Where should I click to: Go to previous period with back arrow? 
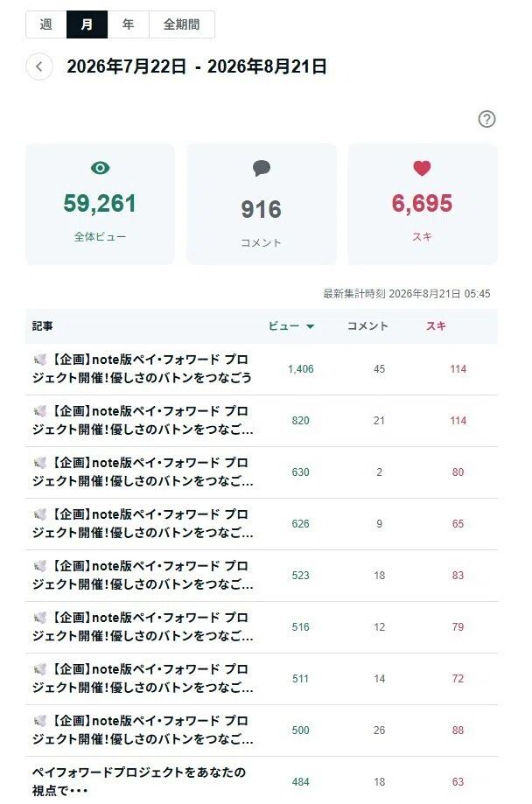click(x=39, y=66)
